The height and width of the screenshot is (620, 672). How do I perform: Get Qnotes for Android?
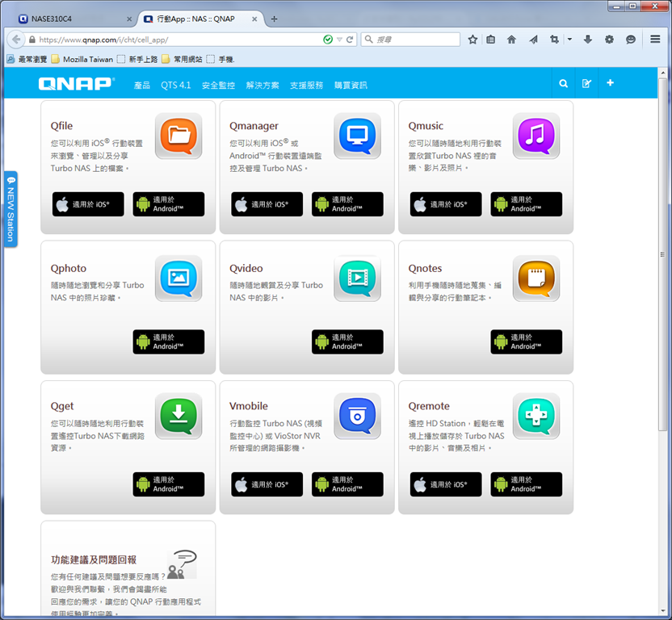click(527, 342)
